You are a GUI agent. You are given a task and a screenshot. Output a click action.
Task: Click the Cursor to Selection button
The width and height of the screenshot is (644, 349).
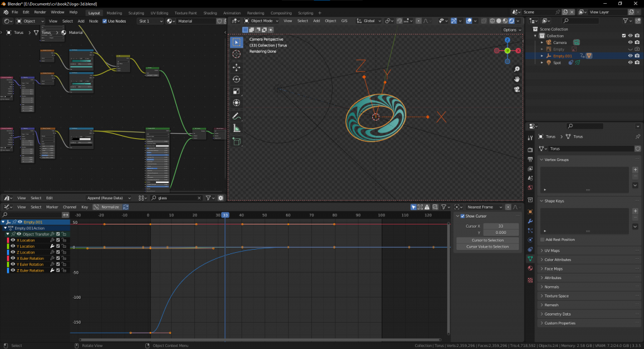pyautogui.click(x=487, y=240)
